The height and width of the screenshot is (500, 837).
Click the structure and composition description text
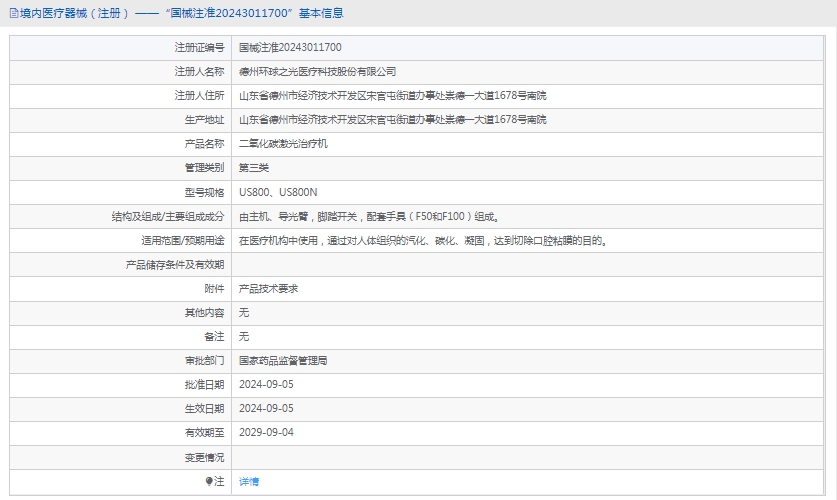[368, 216]
